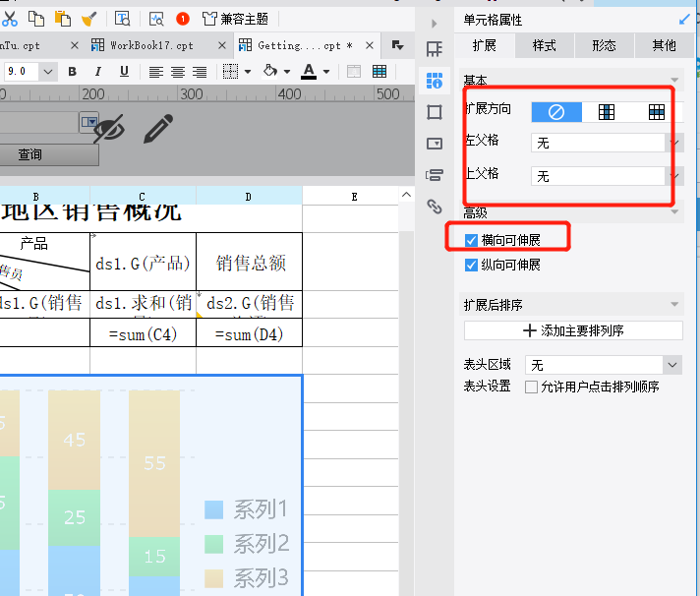700x596 pixels.
Task: Open the fill color dropdown arrow
Action: pos(287,72)
